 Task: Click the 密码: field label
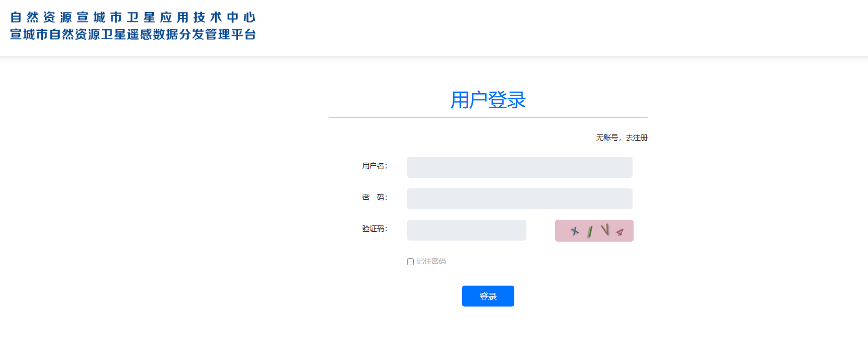tap(375, 197)
